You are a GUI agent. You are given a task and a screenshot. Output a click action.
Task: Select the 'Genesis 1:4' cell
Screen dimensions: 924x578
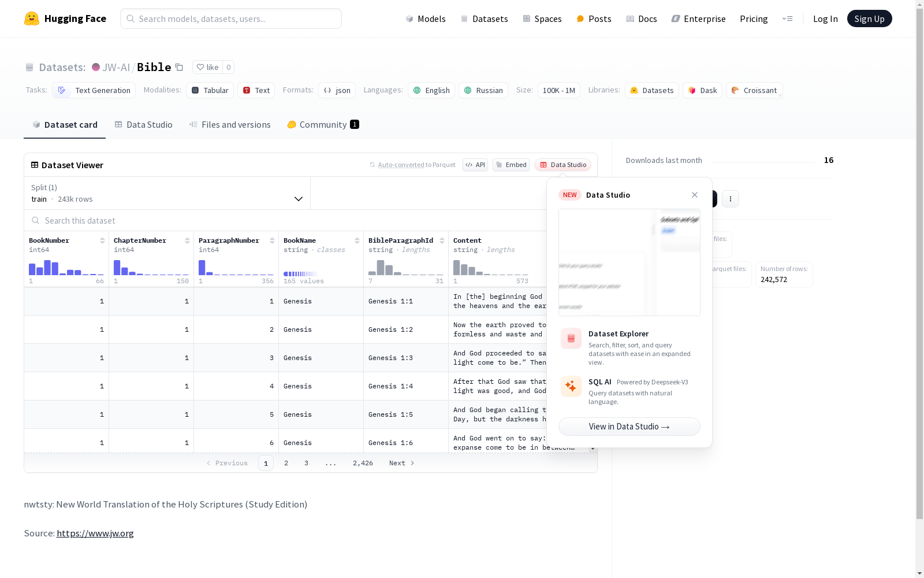406,386
